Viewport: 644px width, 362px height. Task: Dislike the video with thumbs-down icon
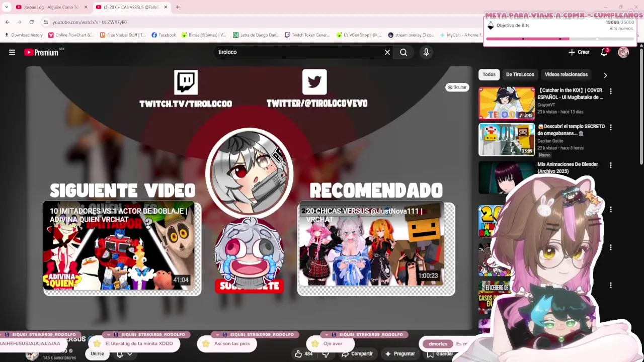point(326,354)
